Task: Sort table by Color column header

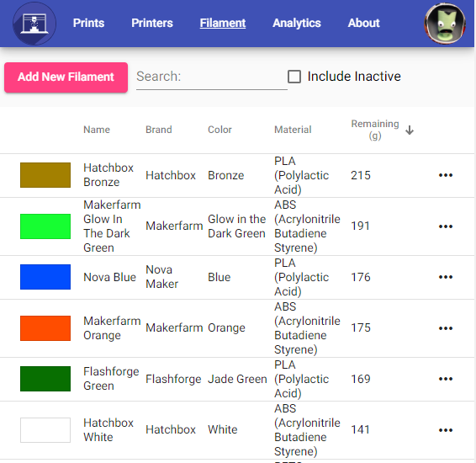Action: pyautogui.click(x=219, y=130)
